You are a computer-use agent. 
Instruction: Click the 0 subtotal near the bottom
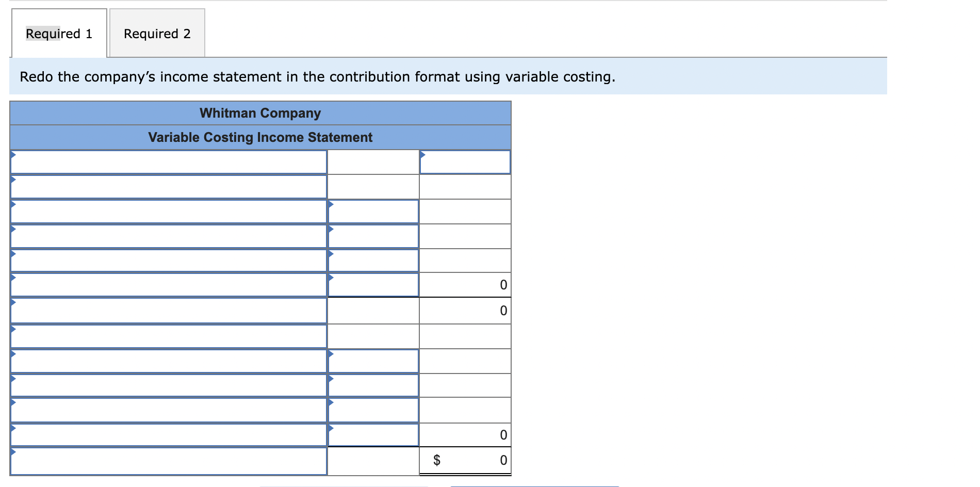click(x=464, y=434)
